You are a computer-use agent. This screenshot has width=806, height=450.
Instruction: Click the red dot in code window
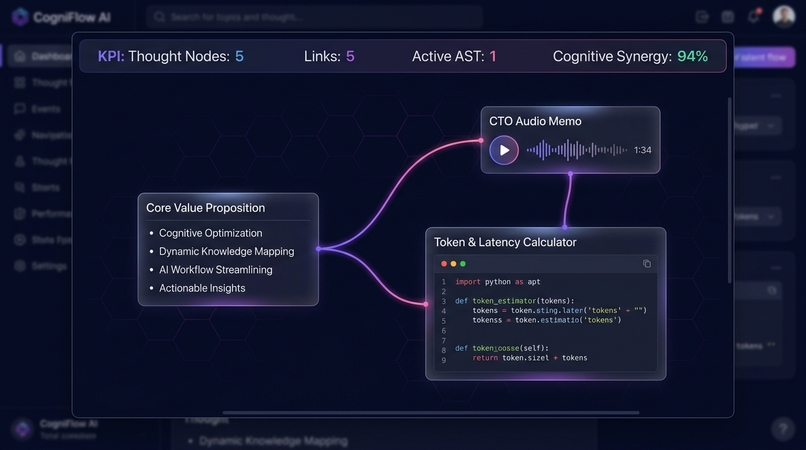pyautogui.click(x=444, y=264)
